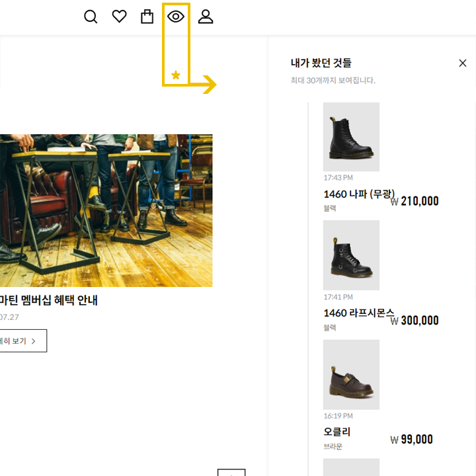
Task: Click the 블랙 label under 1460 라프시몬스
Action: 330,327
